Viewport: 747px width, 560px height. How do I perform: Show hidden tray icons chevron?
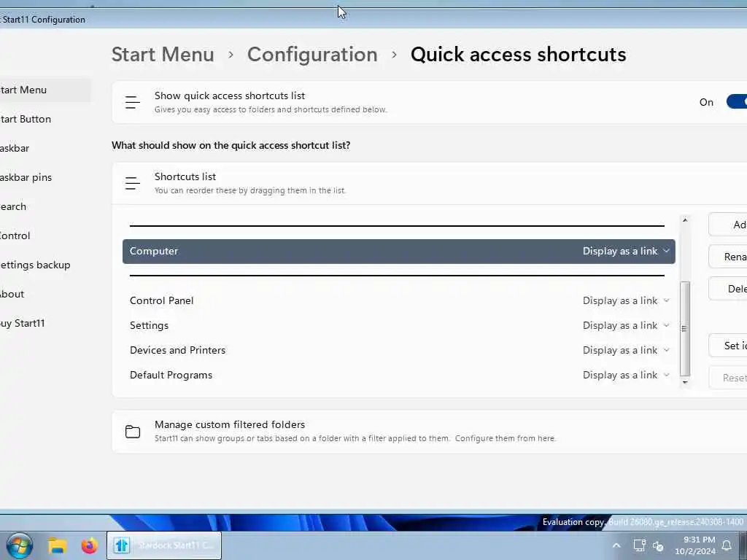click(x=616, y=545)
